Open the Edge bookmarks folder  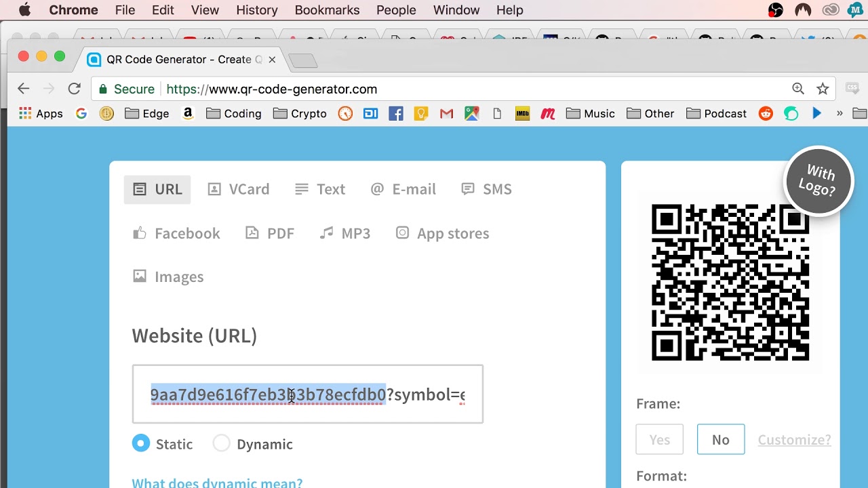(x=147, y=114)
